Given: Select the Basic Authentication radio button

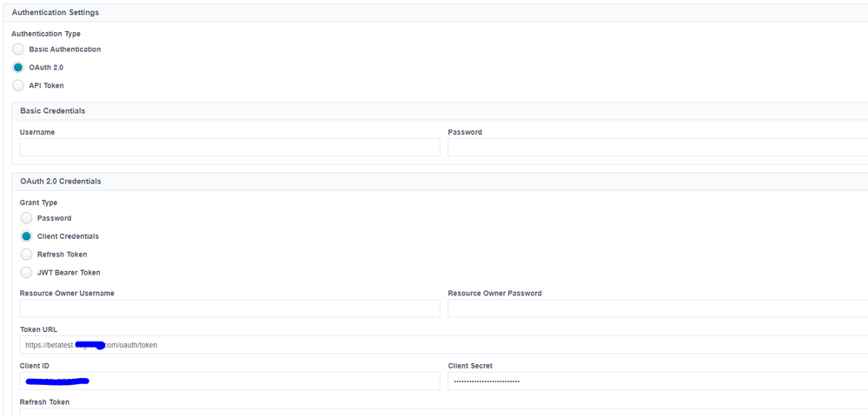Looking at the screenshot, I should point(18,50).
